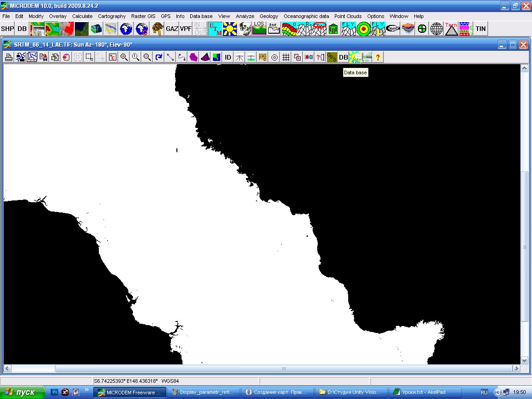532x399 pixels.
Task: Click the moon icon in main toolbar
Action: (x=244, y=29)
